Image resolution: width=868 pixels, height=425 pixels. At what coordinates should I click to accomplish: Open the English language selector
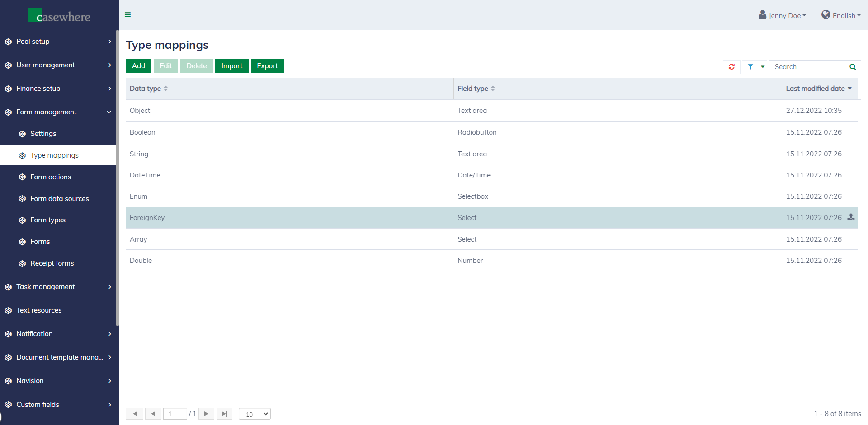pos(841,15)
